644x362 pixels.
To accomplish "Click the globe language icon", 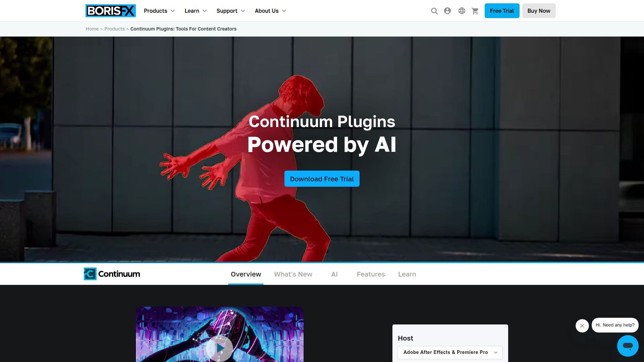I will coord(462,11).
